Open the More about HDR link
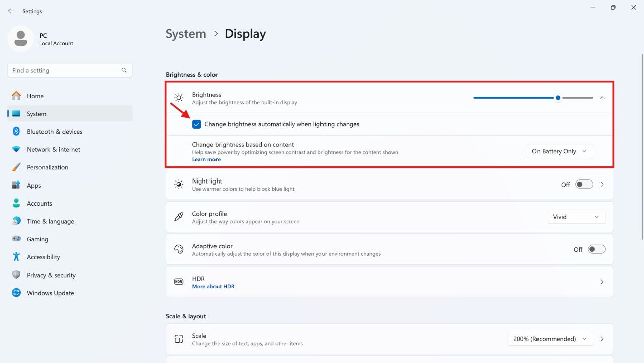This screenshot has width=644, height=363. point(213,287)
